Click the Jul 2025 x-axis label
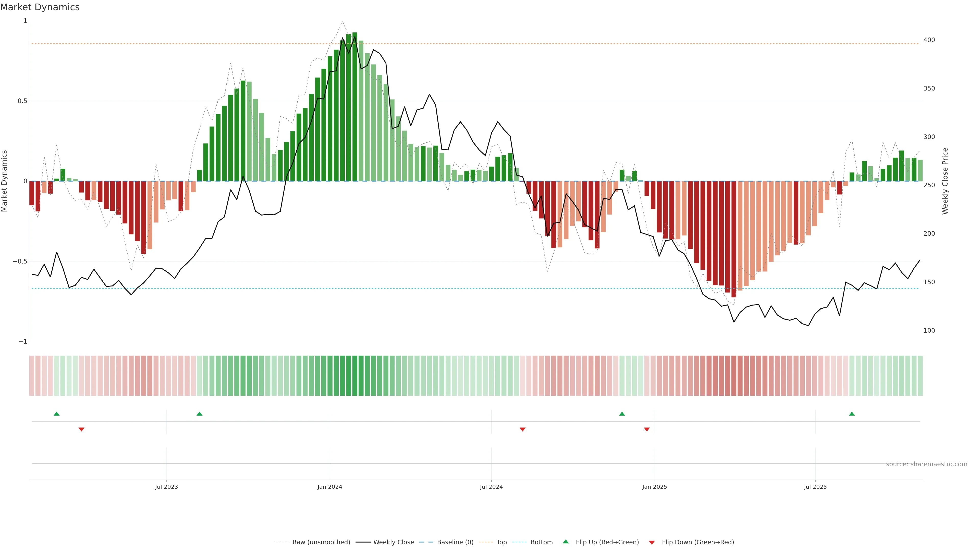This screenshot has width=980, height=551. 815,487
